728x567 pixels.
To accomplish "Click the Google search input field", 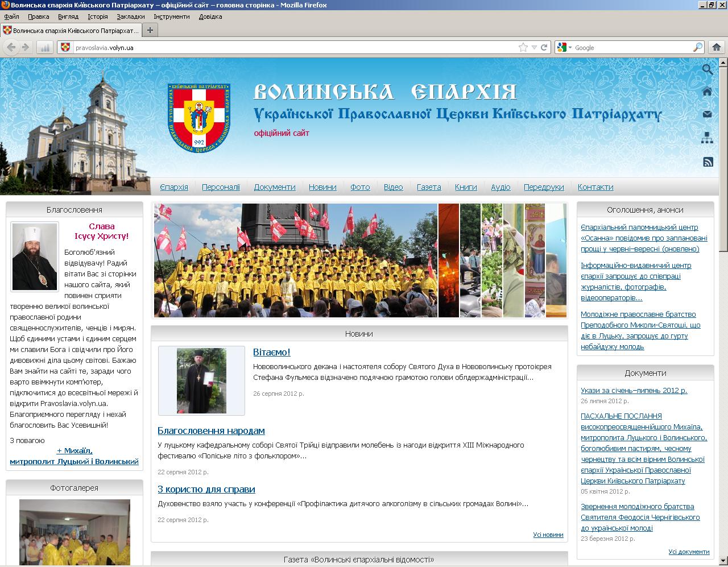I will tap(631, 48).
